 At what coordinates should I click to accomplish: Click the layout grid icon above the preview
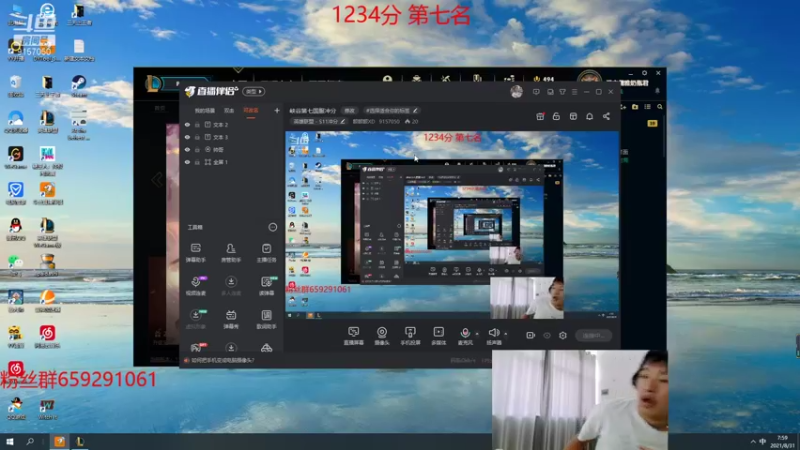tap(573, 116)
